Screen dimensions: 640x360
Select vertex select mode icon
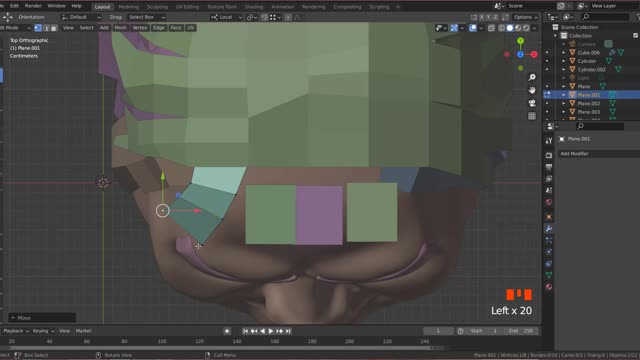[x=38, y=28]
